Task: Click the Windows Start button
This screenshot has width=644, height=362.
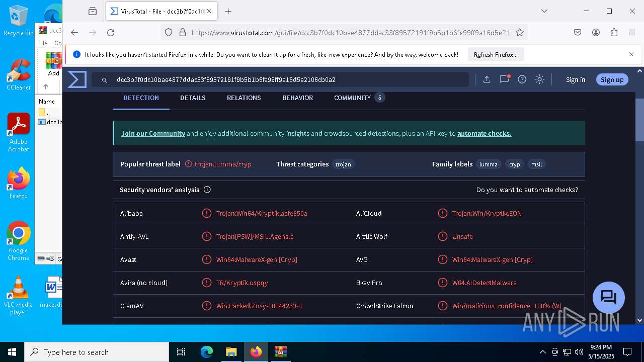Action: [12, 352]
